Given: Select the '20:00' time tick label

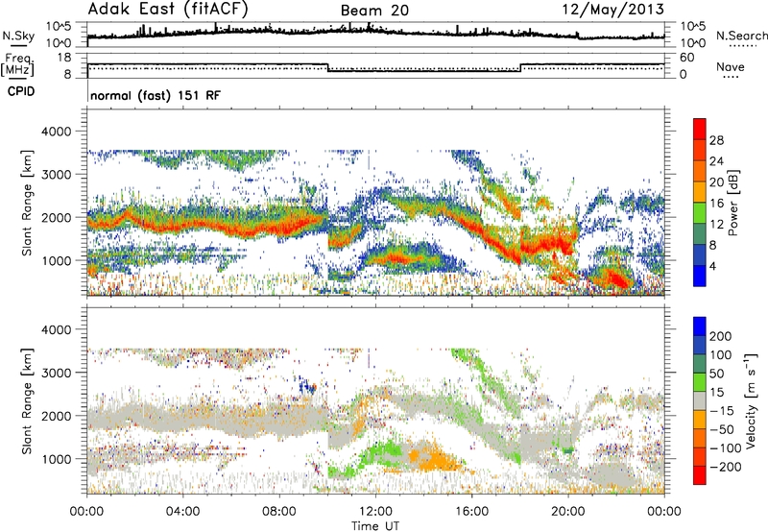Looking at the screenshot, I should 567,512.
